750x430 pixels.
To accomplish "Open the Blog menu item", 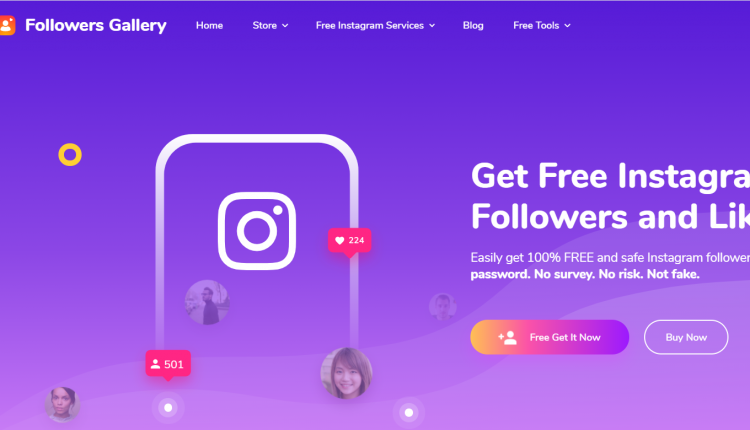I will [473, 25].
